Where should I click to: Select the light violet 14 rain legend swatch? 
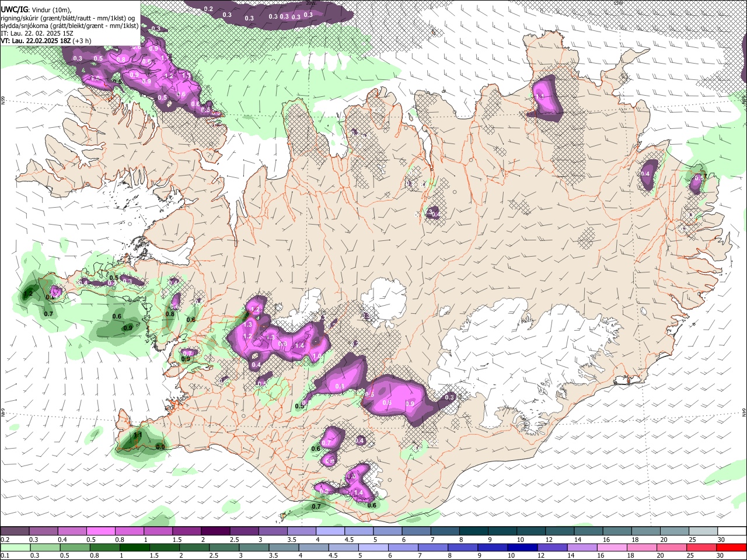[582, 548]
